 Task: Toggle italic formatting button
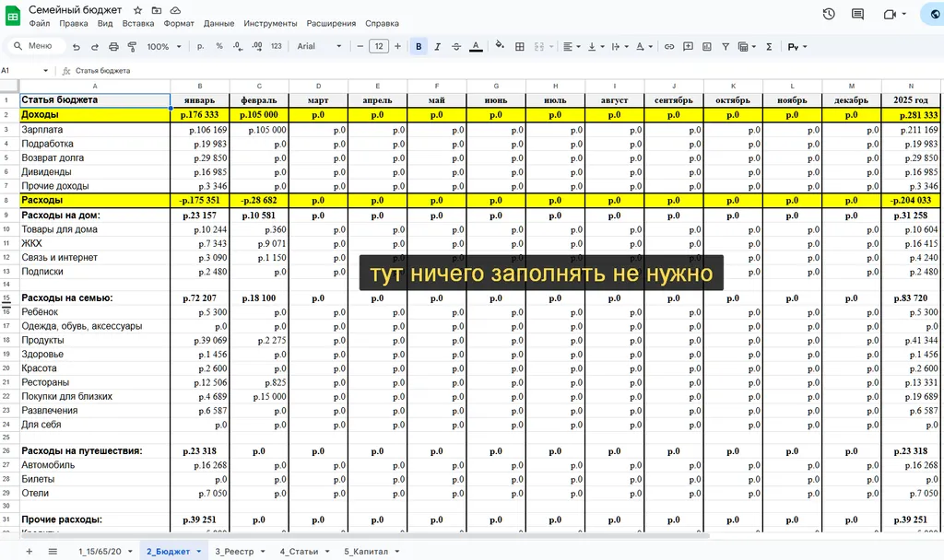tap(437, 46)
